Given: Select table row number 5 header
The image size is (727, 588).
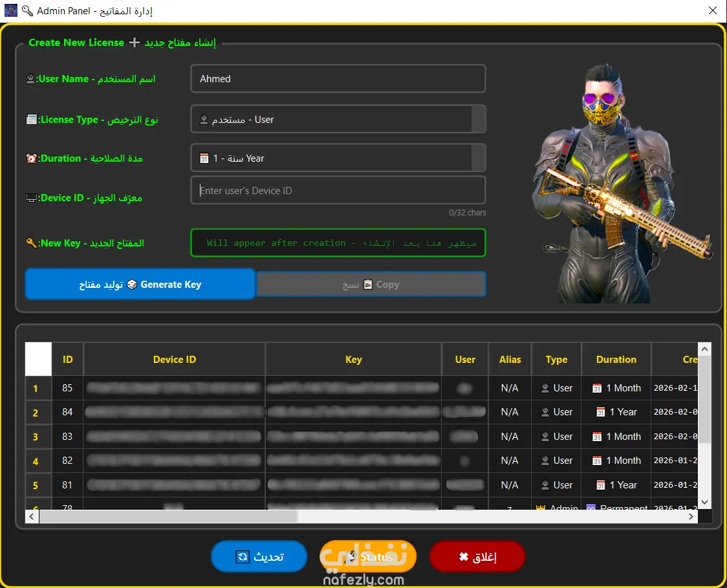Looking at the screenshot, I should pyautogui.click(x=38, y=485).
